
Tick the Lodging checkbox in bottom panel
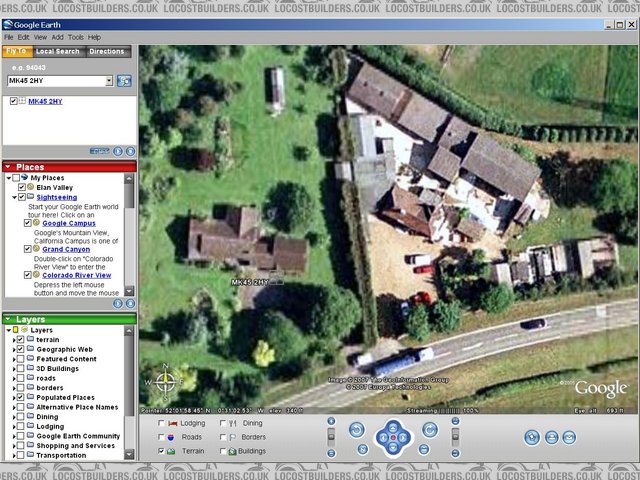(x=162, y=424)
